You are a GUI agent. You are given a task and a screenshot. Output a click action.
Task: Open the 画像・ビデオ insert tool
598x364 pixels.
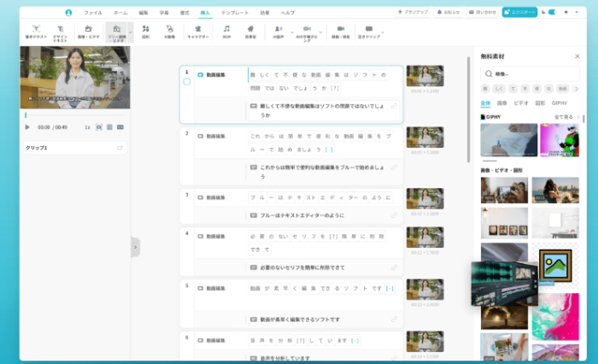tap(89, 32)
